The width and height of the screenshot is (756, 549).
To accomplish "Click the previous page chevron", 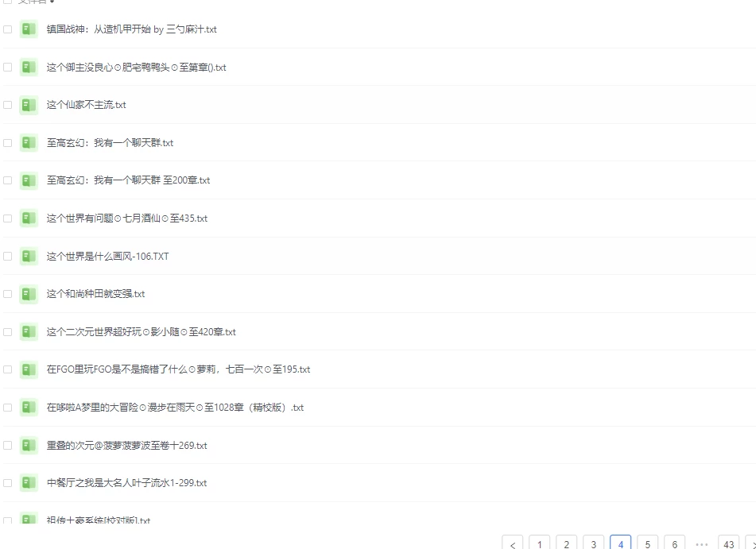I will coord(513,544).
